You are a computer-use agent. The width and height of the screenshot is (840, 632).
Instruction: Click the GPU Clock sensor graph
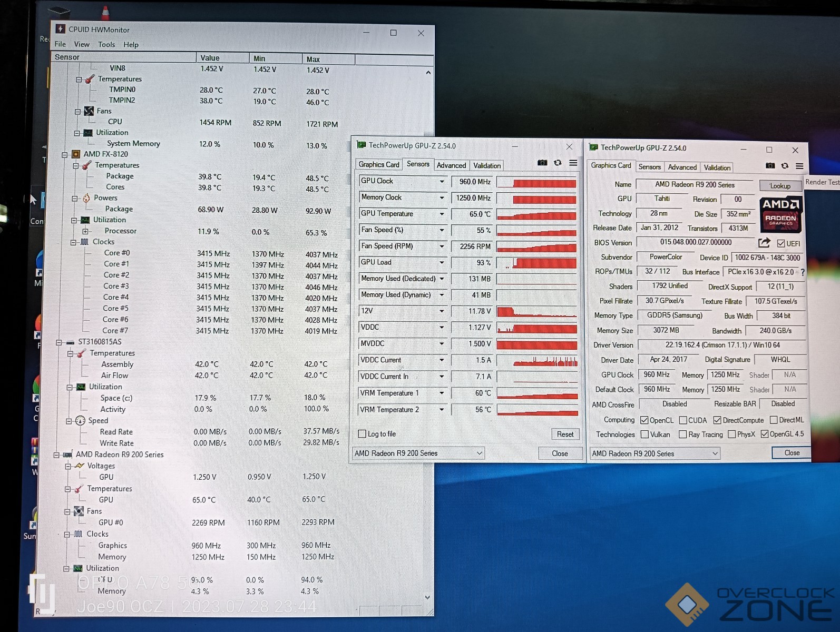click(x=536, y=183)
